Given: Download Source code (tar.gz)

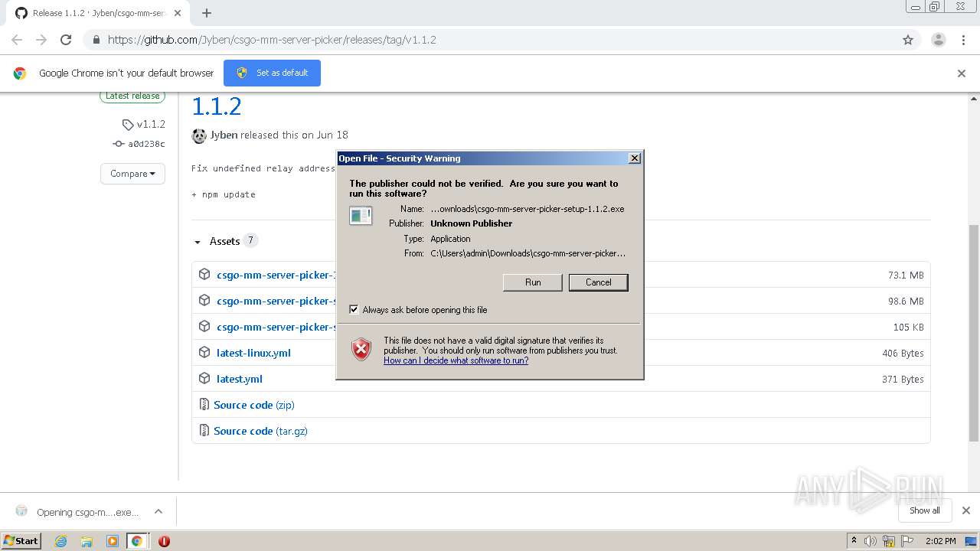Looking at the screenshot, I should [260, 431].
